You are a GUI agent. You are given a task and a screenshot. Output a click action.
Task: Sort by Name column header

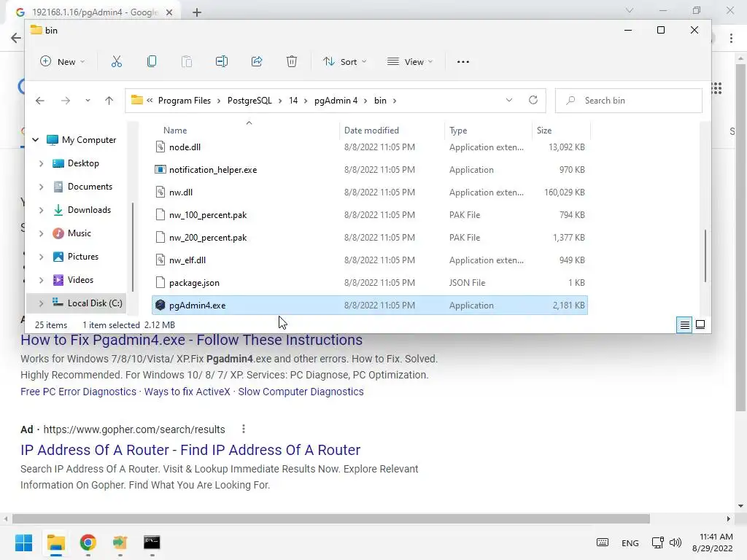pos(175,130)
